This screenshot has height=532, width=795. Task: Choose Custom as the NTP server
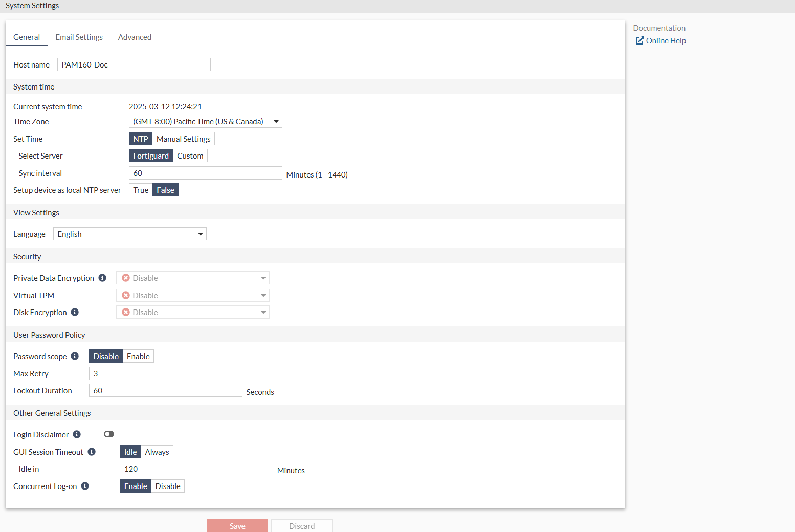click(x=190, y=156)
